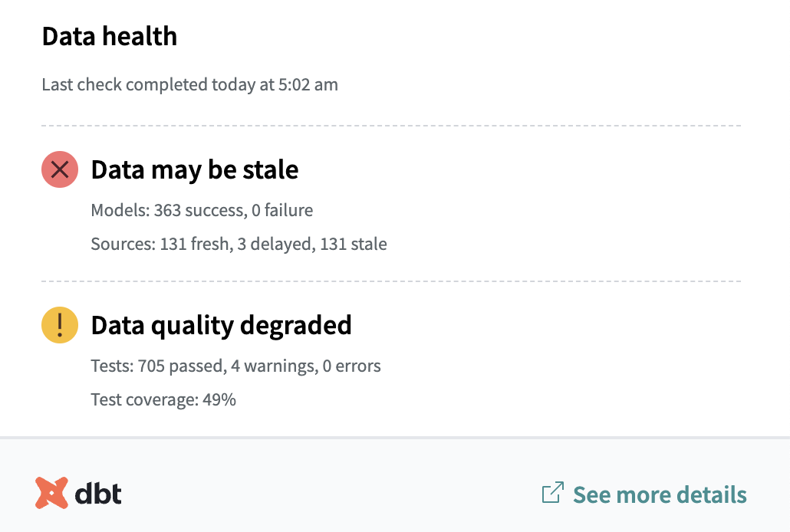Select the Data quality degraded heading

(221, 325)
